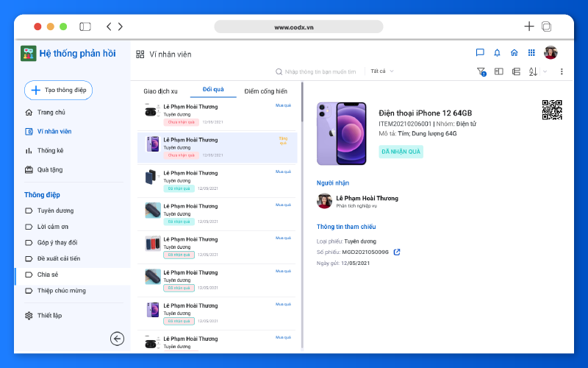Switch to the 'Điểm cống hiến' tab

pos(265,91)
